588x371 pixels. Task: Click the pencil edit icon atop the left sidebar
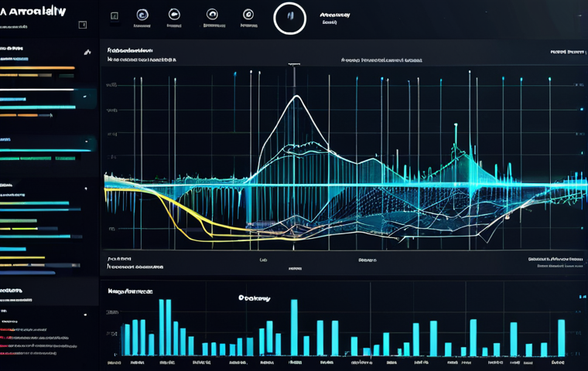pyautogui.click(x=87, y=52)
